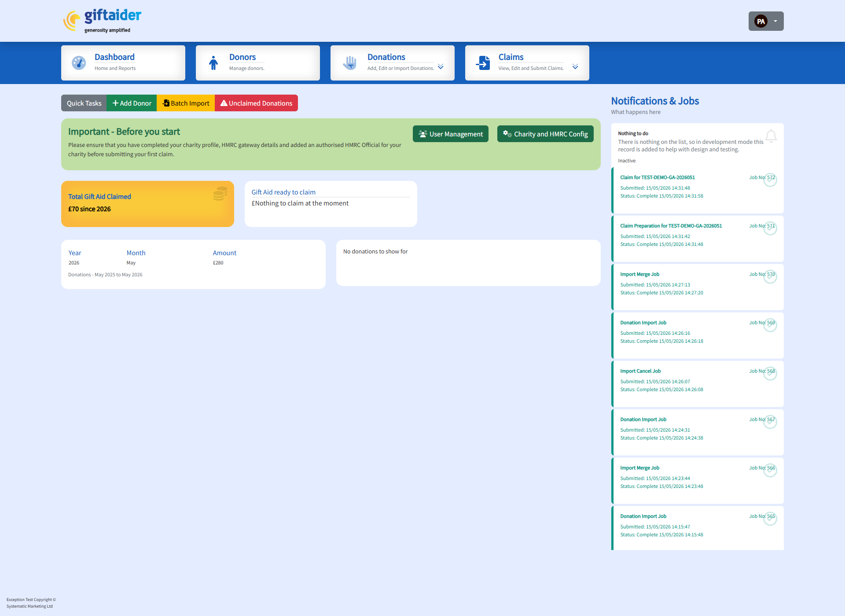This screenshot has width=845, height=616.
Task: Open Donation Import Job number 567
Action: [x=698, y=433]
